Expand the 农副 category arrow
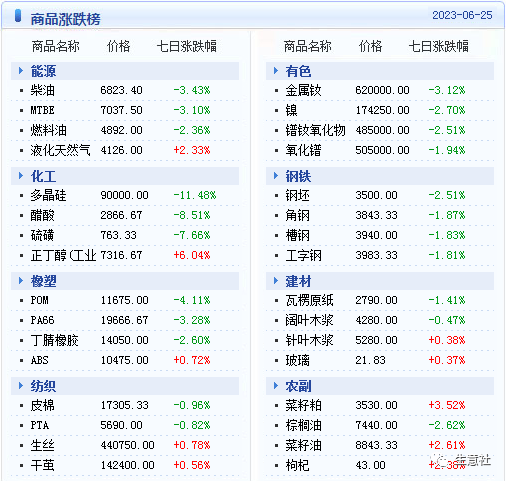The width and height of the screenshot is (506, 481). click(276, 386)
